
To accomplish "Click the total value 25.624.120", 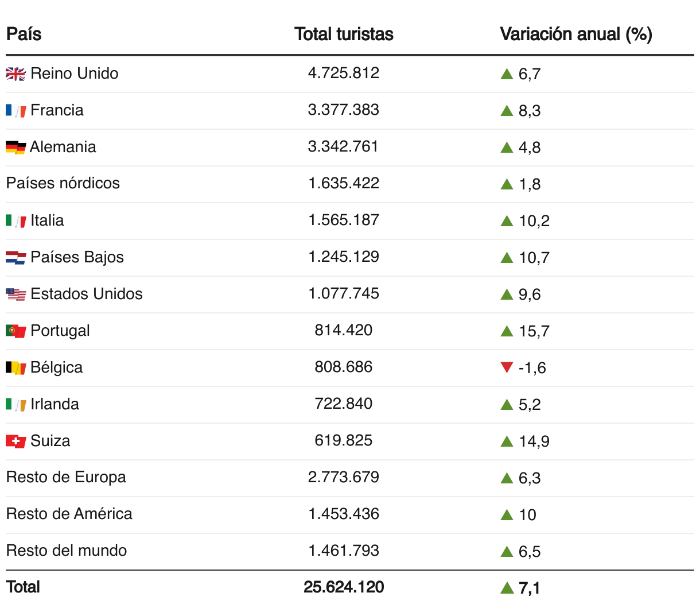I will click(x=344, y=587).
